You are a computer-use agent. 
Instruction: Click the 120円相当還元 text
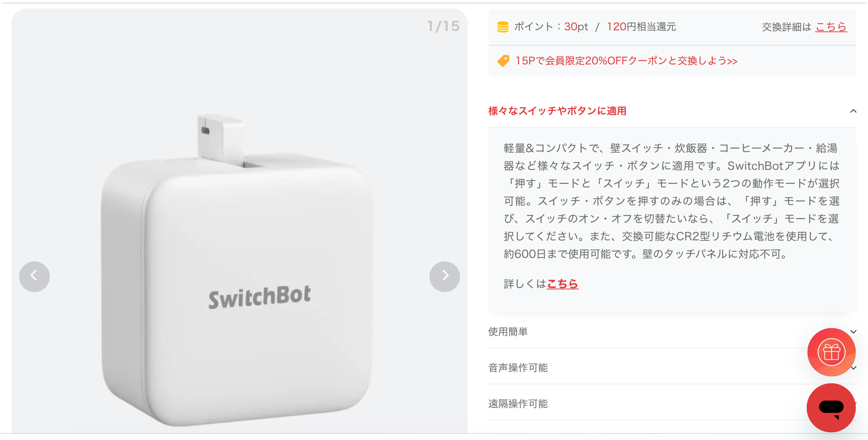pos(641,27)
